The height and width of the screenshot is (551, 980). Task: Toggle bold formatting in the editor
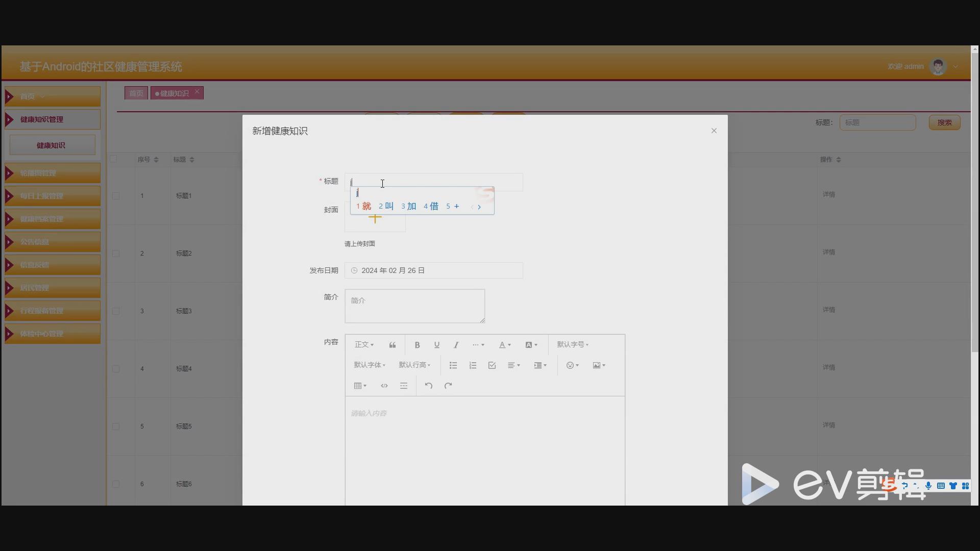[417, 345]
